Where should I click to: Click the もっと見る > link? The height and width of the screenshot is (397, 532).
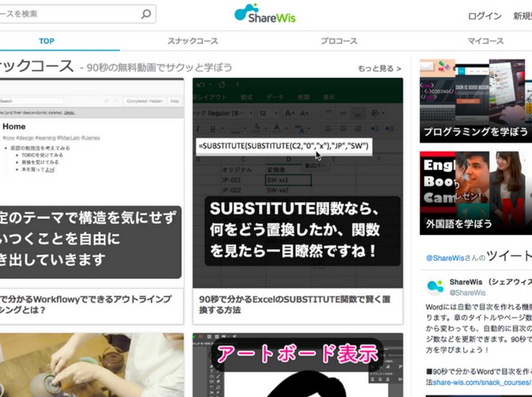pyautogui.click(x=380, y=68)
